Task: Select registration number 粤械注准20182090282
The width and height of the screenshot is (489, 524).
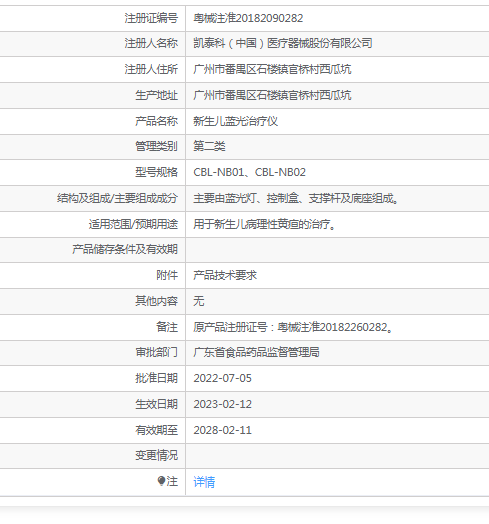Action: (248, 18)
